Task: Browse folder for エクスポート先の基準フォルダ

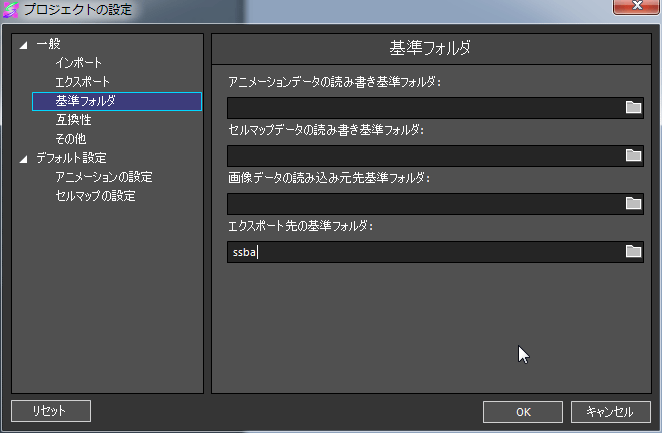Action: point(633,252)
